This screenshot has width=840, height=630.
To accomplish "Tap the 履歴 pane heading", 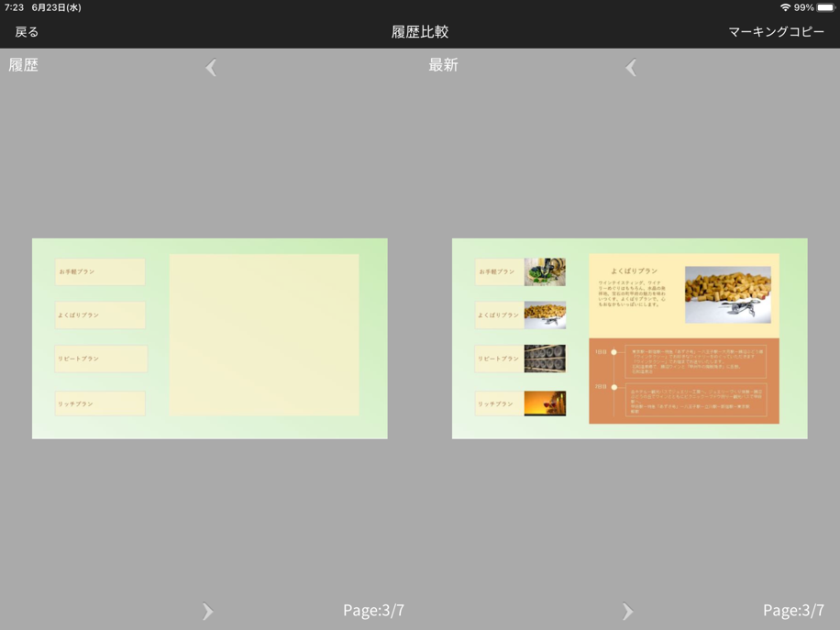I will click(24, 65).
